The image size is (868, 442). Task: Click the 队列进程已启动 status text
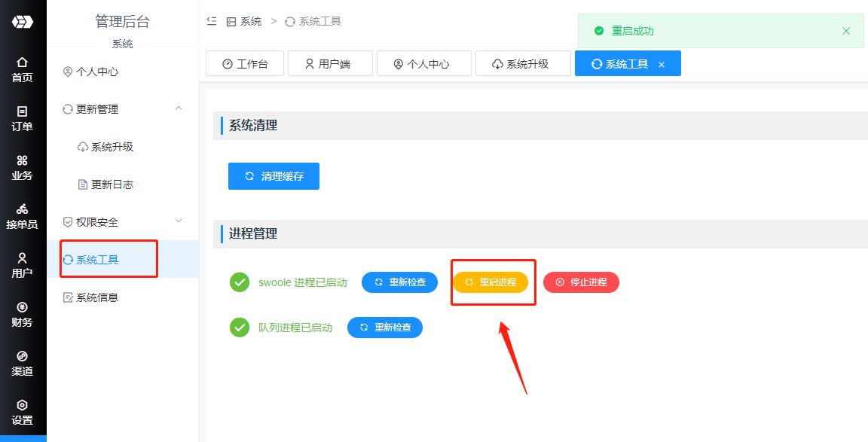click(295, 328)
